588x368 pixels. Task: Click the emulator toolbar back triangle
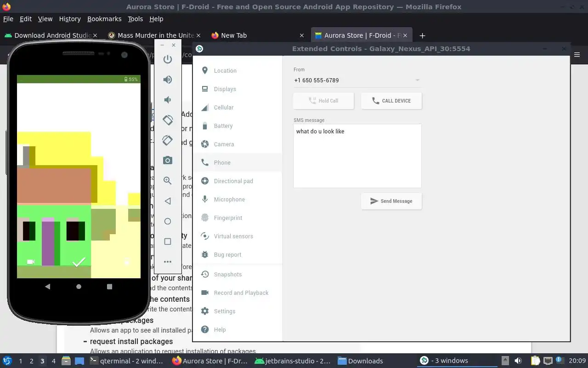coord(168,201)
